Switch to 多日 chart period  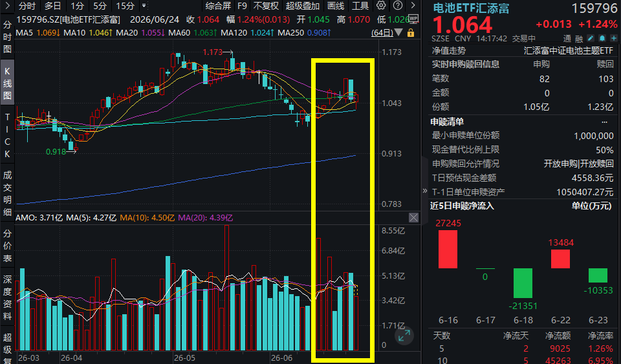pyautogui.click(x=52, y=6)
